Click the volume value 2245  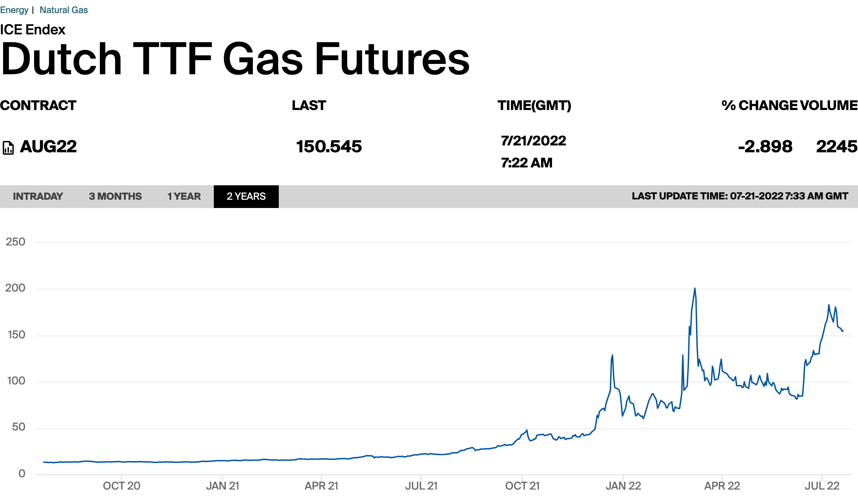[836, 147]
